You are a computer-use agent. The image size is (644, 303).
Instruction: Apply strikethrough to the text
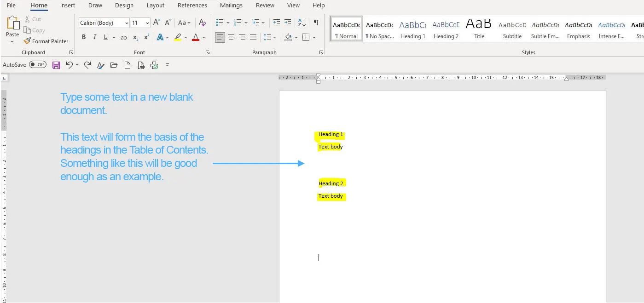[x=123, y=37]
